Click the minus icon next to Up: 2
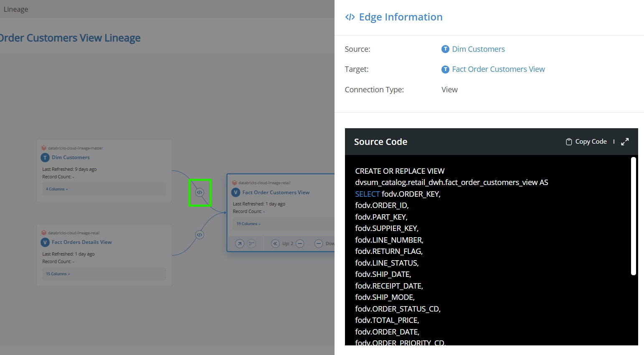644x355 pixels. (x=300, y=243)
